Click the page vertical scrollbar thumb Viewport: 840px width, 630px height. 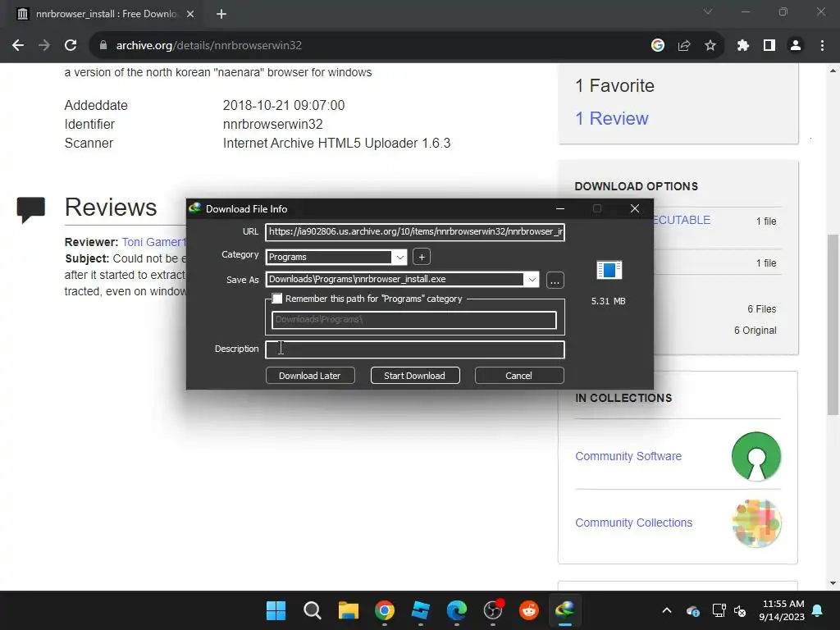tap(833, 324)
